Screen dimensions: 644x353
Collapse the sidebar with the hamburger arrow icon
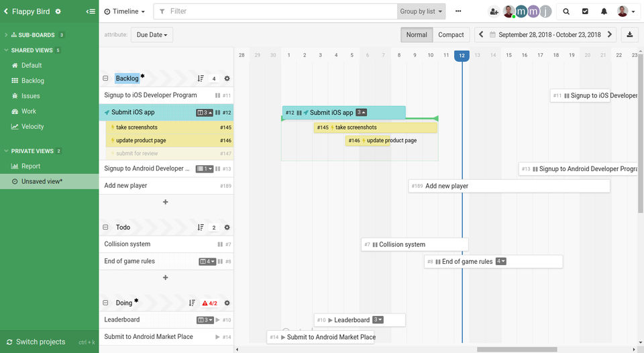click(x=91, y=11)
